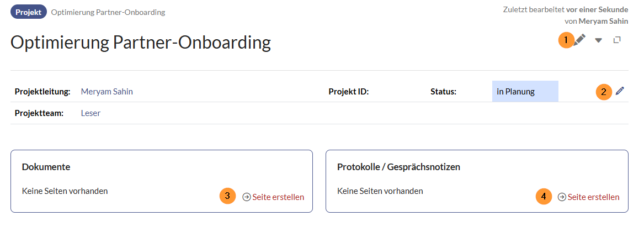Click orange marker number 3

pos(227,196)
